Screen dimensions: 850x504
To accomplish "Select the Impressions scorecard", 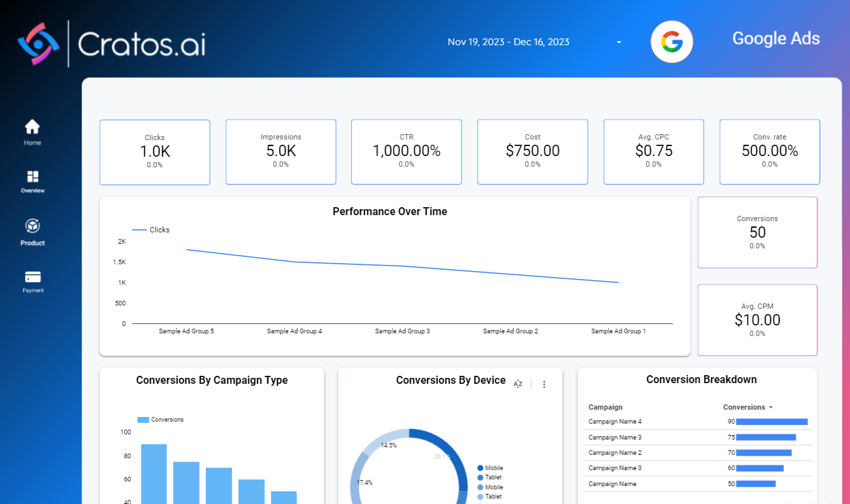I will [281, 152].
